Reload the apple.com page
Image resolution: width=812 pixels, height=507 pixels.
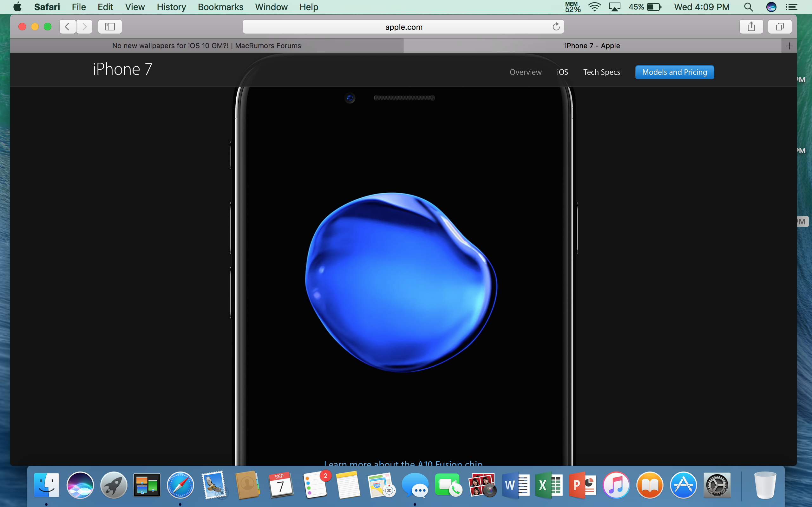point(556,27)
